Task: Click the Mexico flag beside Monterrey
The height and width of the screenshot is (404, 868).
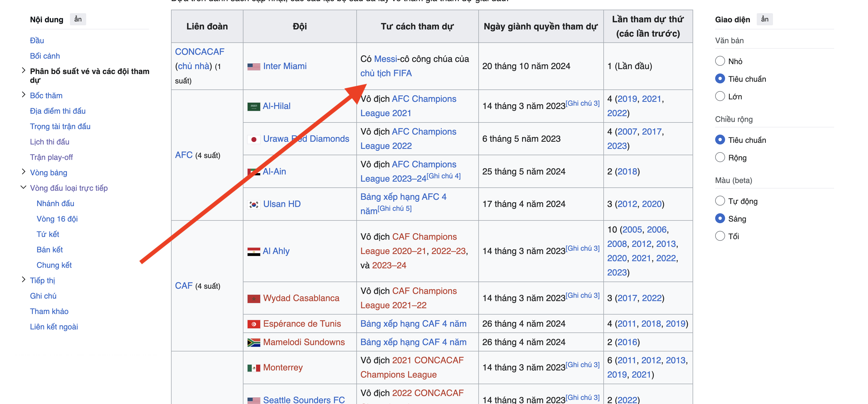Action: [253, 368]
